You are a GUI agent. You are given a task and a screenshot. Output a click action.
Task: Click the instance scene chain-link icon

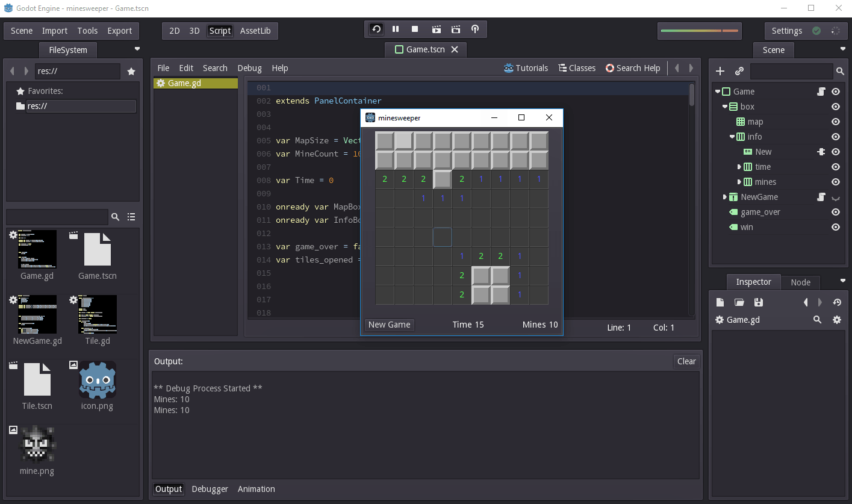tap(739, 70)
